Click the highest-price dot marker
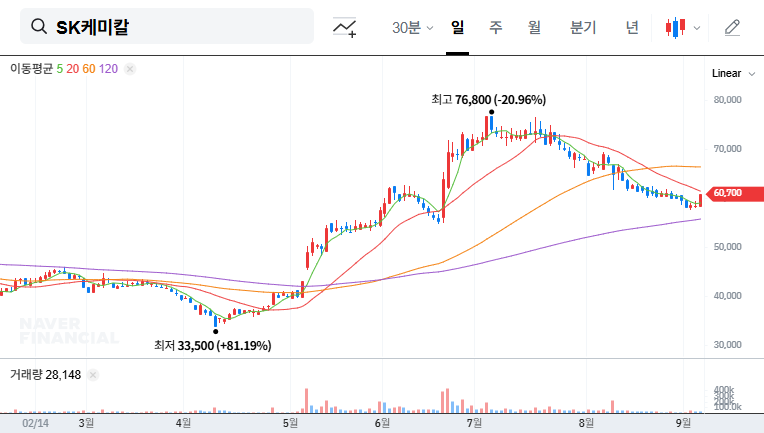Screen dimensions: 764x433 click(491, 112)
